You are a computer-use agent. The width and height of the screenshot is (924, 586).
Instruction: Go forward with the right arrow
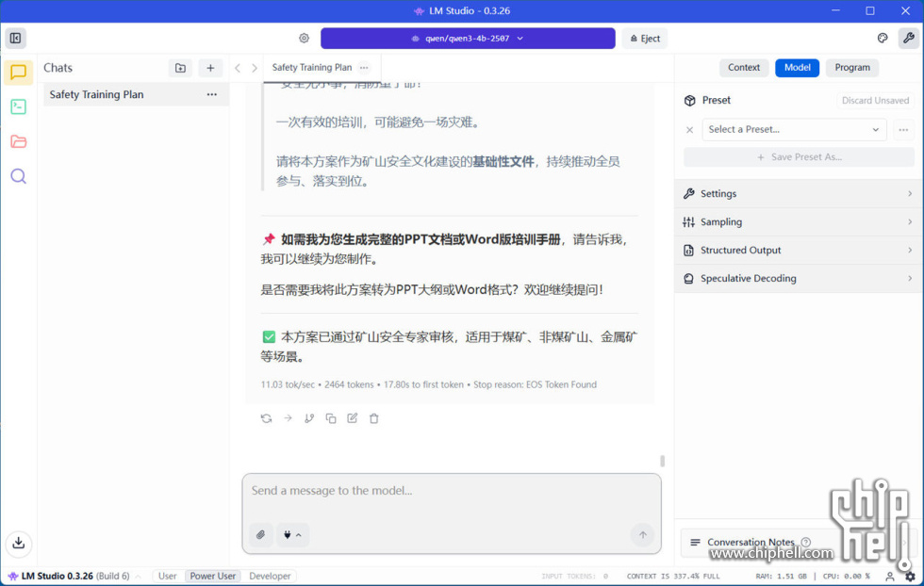255,68
